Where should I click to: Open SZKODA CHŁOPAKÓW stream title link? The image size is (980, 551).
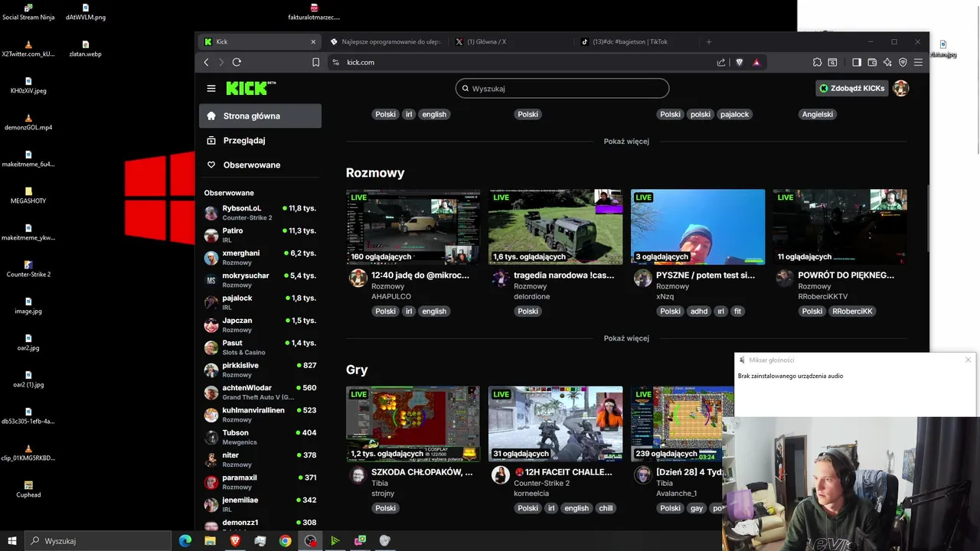click(x=422, y=472)
